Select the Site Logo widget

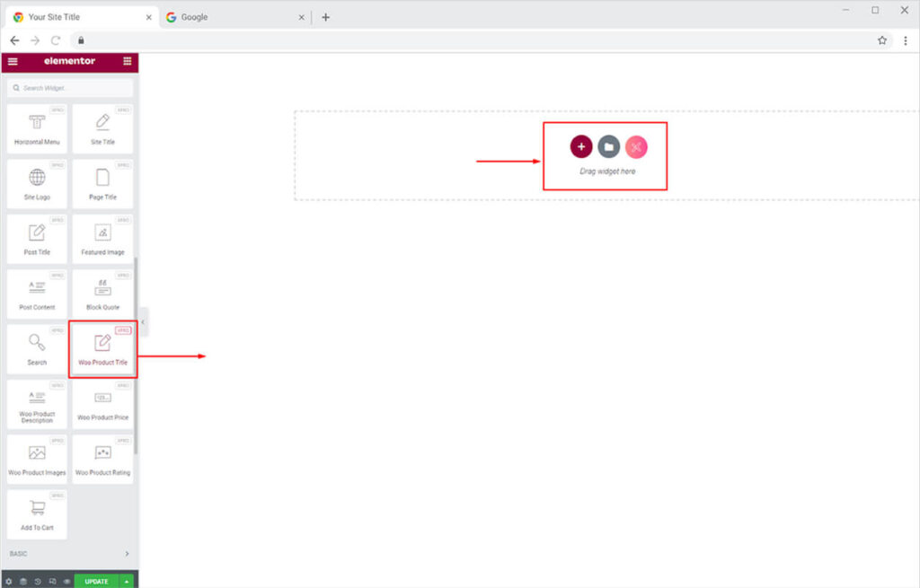pyautogui.click(x=37, y=183)
